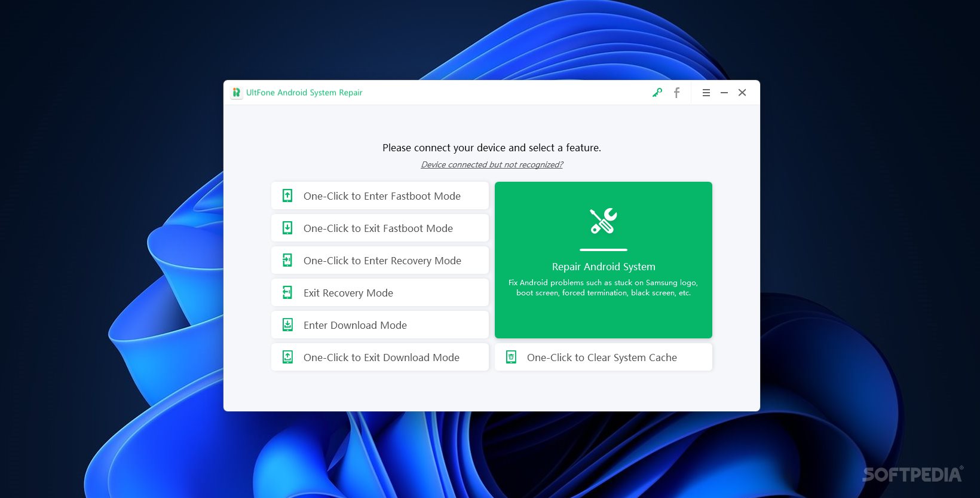Click the Enter Download Mode icon
980x498 pixels.
287,325
